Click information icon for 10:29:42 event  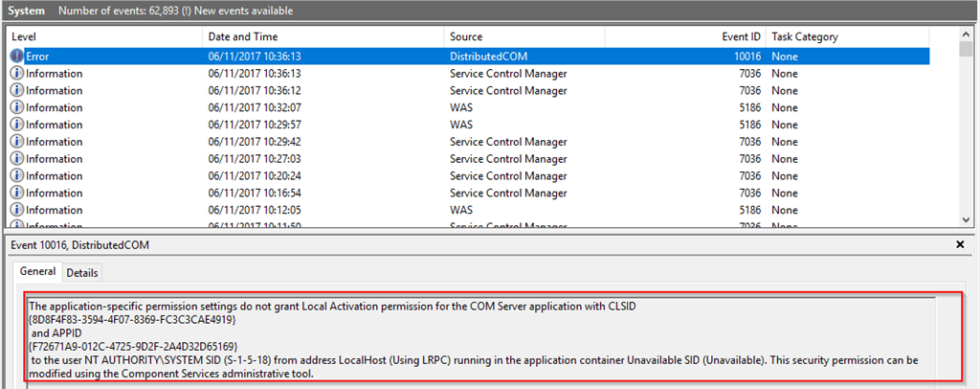click(17, 142)
